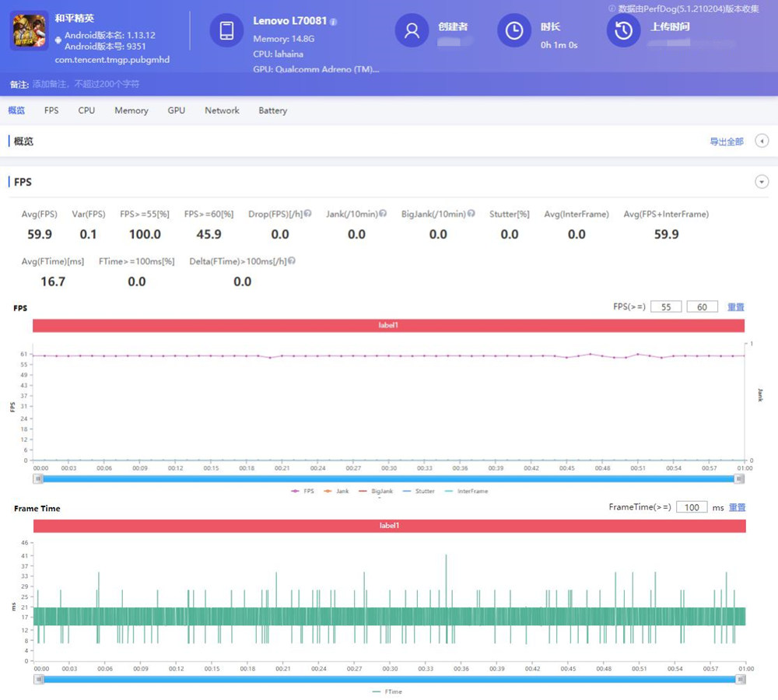Toggle the FTime series in chart legend
Image resolution: width=778 pixels, height=700 pixels.
pos(387,691)
